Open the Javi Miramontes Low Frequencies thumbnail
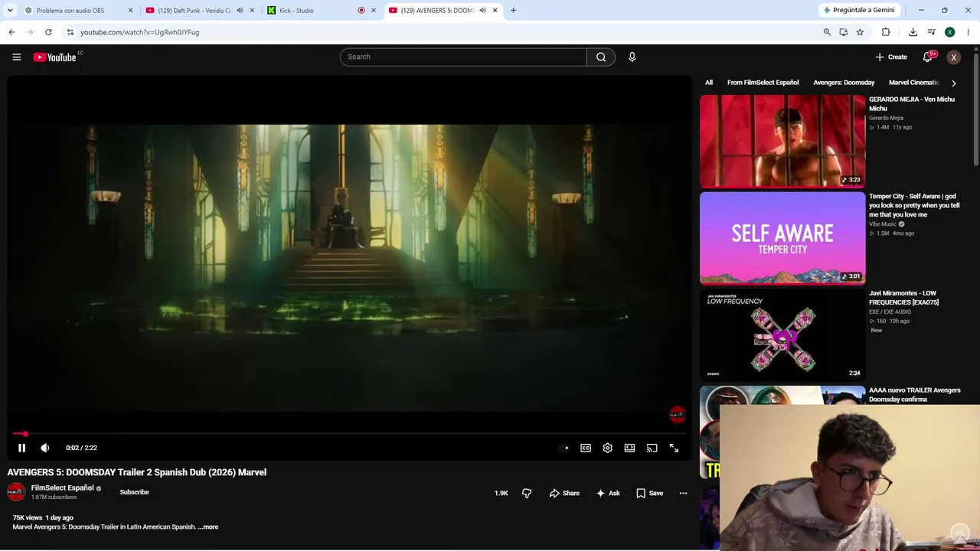980x551 pixels. coord(782,335)
